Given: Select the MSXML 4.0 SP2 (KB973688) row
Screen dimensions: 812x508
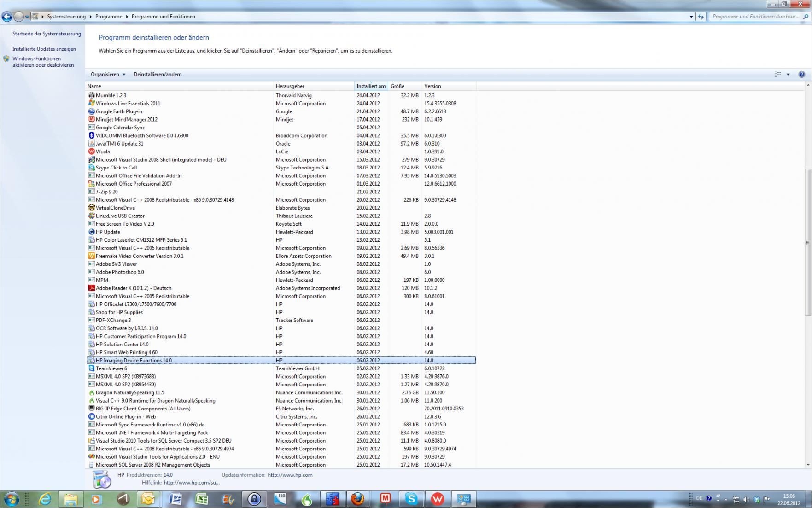Looking at the screenshot, I should (281, 376).
